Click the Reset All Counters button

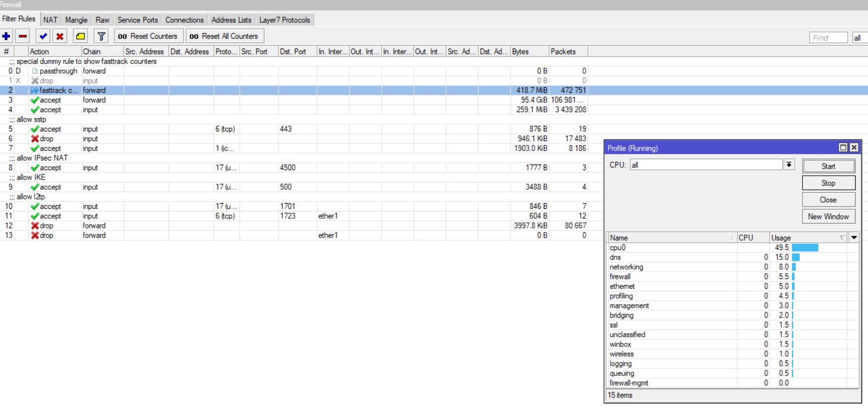(224, 36)
